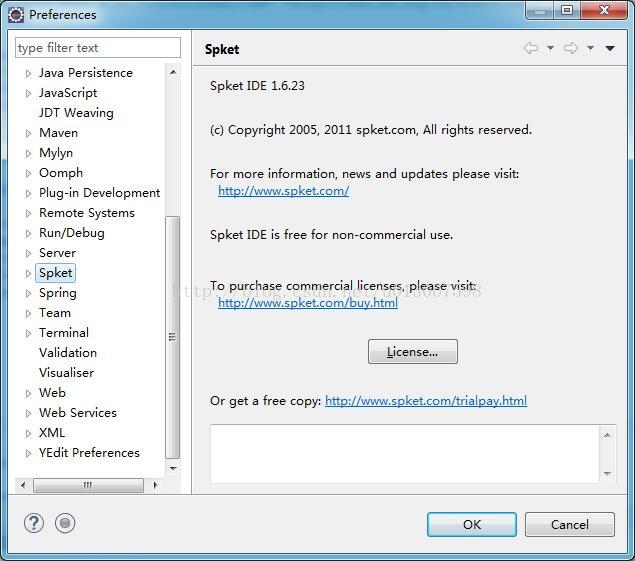Click the empty license text area
The height and width of the screenshot is (561, 635).
pos(404,454)
